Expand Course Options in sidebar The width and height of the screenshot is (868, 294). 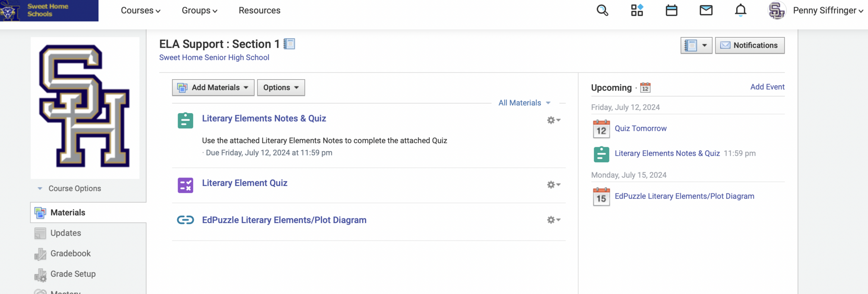tap(70, 189)
